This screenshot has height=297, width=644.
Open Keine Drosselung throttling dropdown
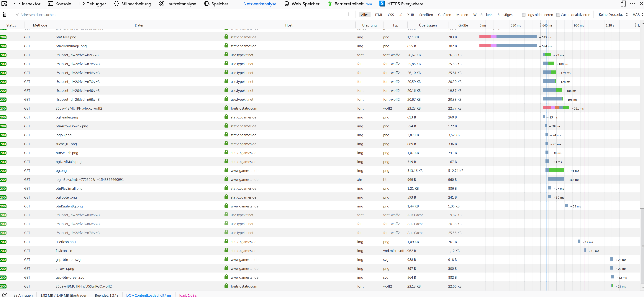pyautogui.click(x=613, y=15)
